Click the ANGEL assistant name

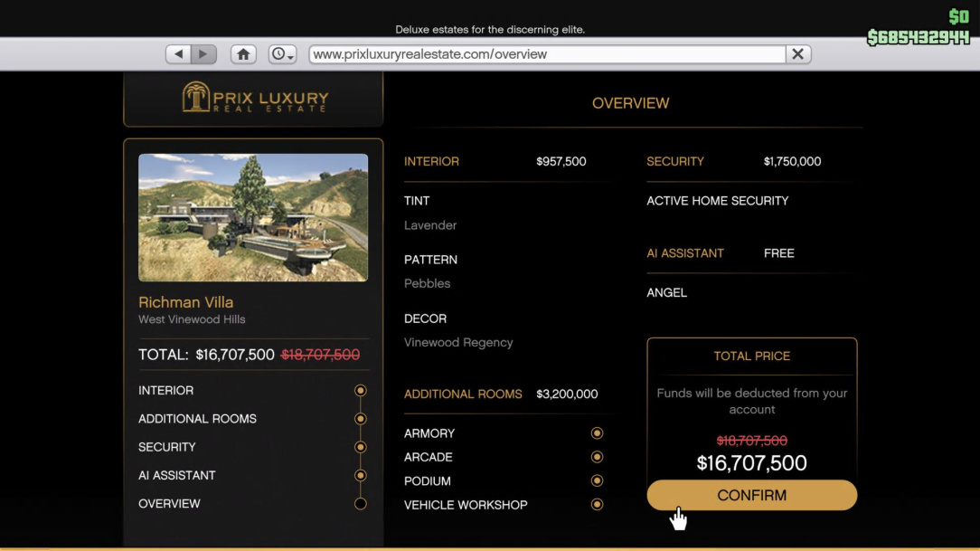[667, 293]
